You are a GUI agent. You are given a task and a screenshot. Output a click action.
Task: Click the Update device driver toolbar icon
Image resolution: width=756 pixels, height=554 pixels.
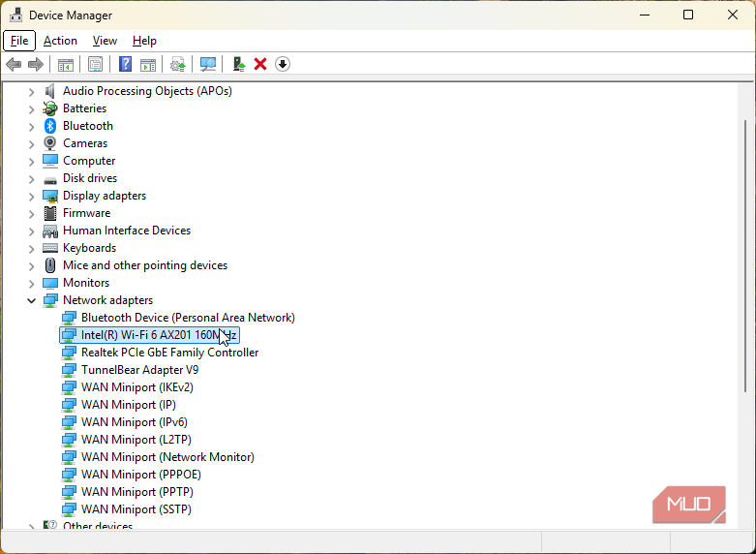click(x=178, y=64)
